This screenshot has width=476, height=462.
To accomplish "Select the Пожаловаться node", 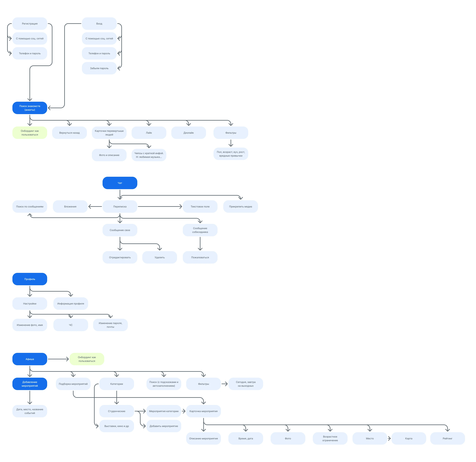I will tap(200, 258).
